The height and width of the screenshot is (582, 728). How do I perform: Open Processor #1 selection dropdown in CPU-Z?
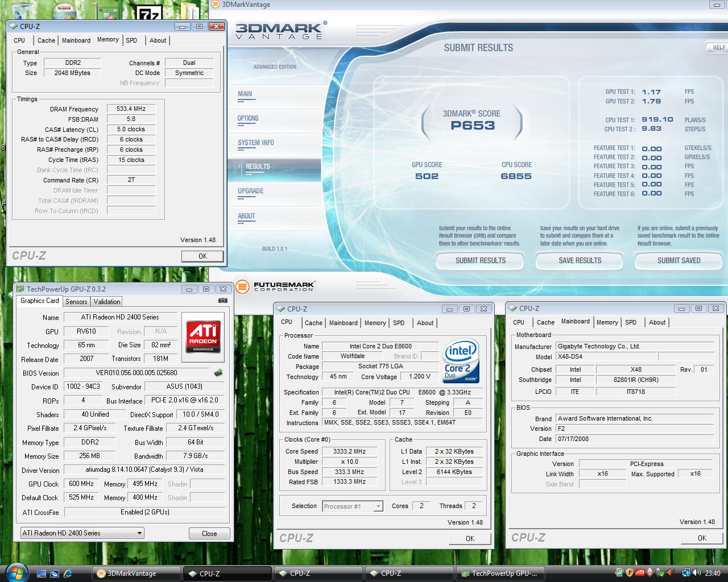(x=353, y=506)
